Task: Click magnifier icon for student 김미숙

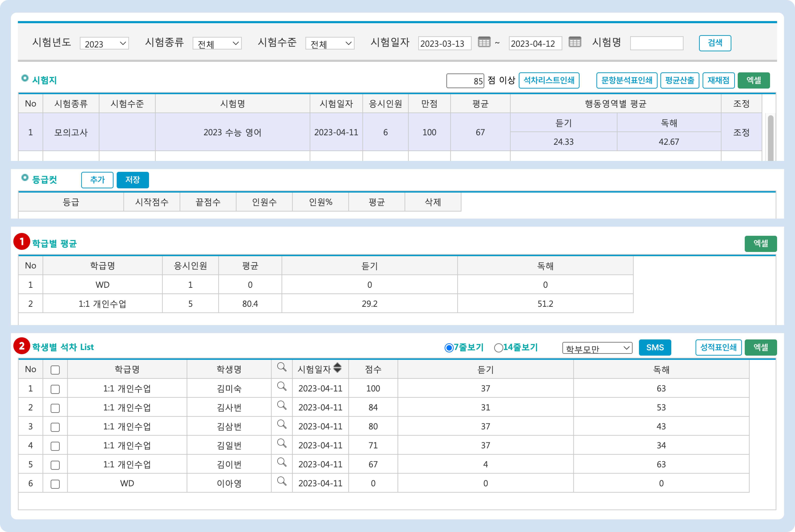Action: pyautogui.click(x=282, y=386)
